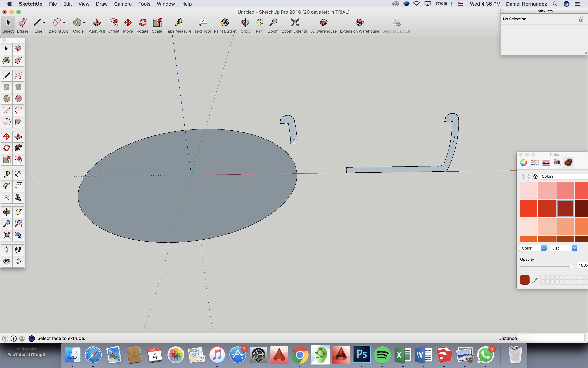Choose the Rectangle tool in side palette
The height and width of the screenshot is (368, 588).
[x=6, y=87]
